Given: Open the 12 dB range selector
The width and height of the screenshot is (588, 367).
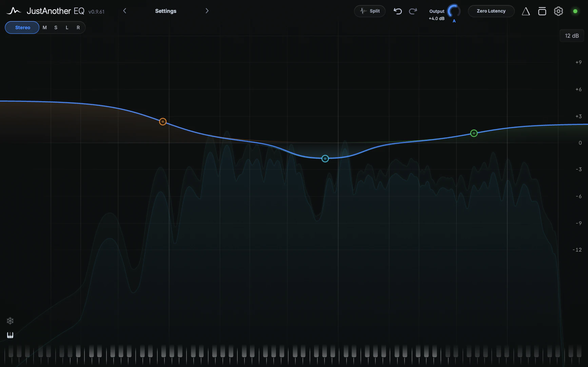Looking at the screenshot, I should click(x=572, y=36).
